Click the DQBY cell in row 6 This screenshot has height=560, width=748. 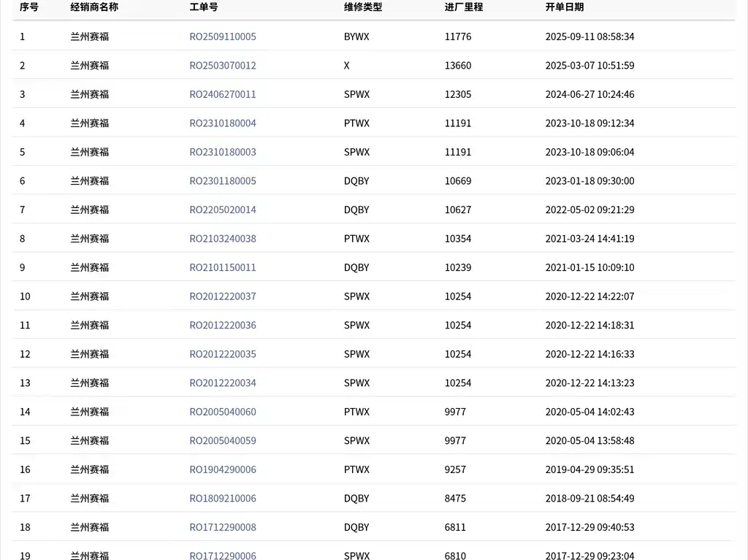[356, 181]
